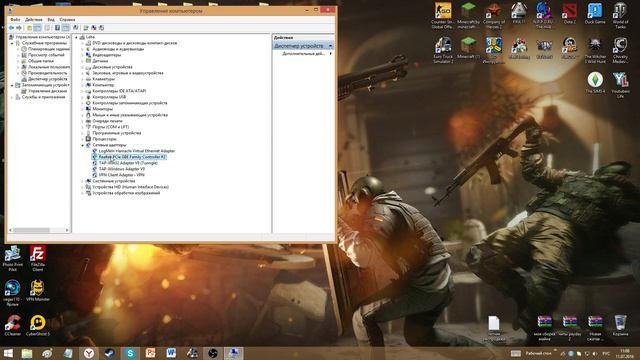This screenshot has height=360, width=640.
Task: Select Chivalry Medieval desktop icon
Action: click(620, 50)
